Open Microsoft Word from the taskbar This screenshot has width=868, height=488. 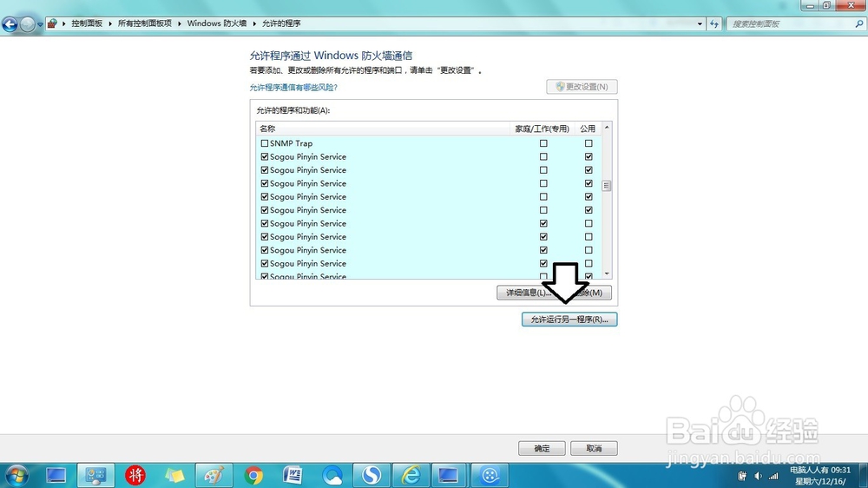coord(293,475)
